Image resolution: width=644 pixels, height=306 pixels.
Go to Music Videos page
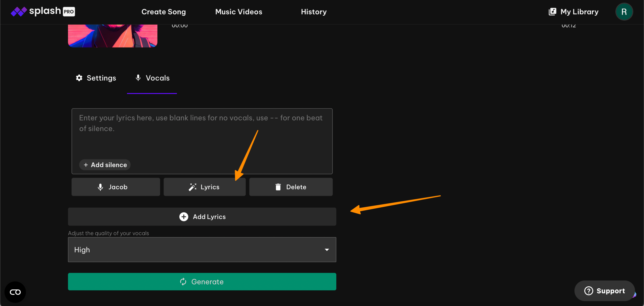(x=238, y=12)
